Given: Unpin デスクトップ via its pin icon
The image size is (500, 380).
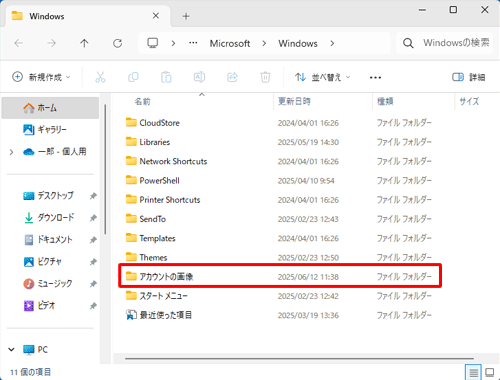Looking at the screenshot, I should pyautogui.click(x=93, y=196).
